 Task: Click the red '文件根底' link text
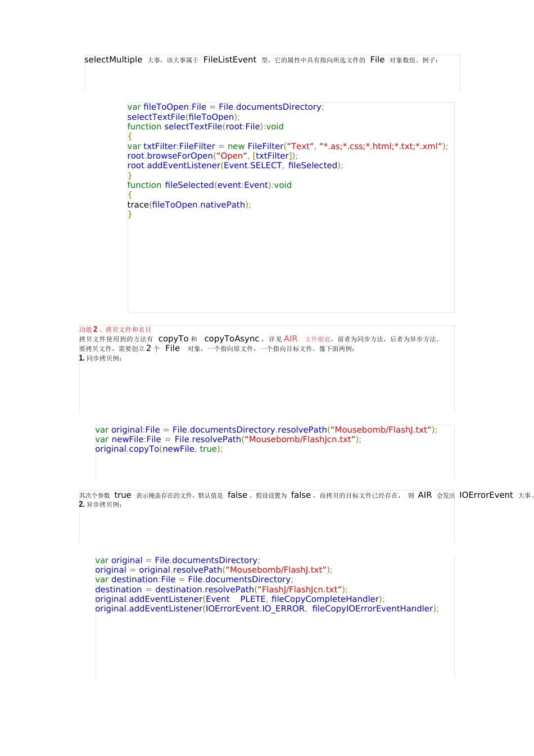(x=318, y=339)
